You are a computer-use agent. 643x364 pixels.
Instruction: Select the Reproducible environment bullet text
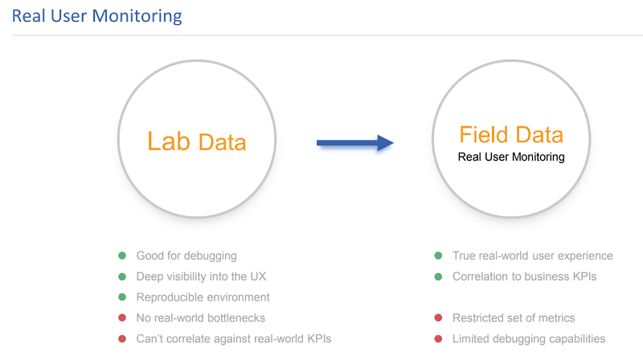[203, 297]
